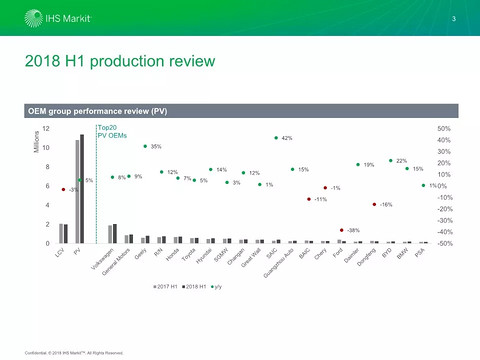Image resolution: width=480 pixels, height=360 pixels.
Task: Click the 35% Geely green dot
Action: pos(145,146)
